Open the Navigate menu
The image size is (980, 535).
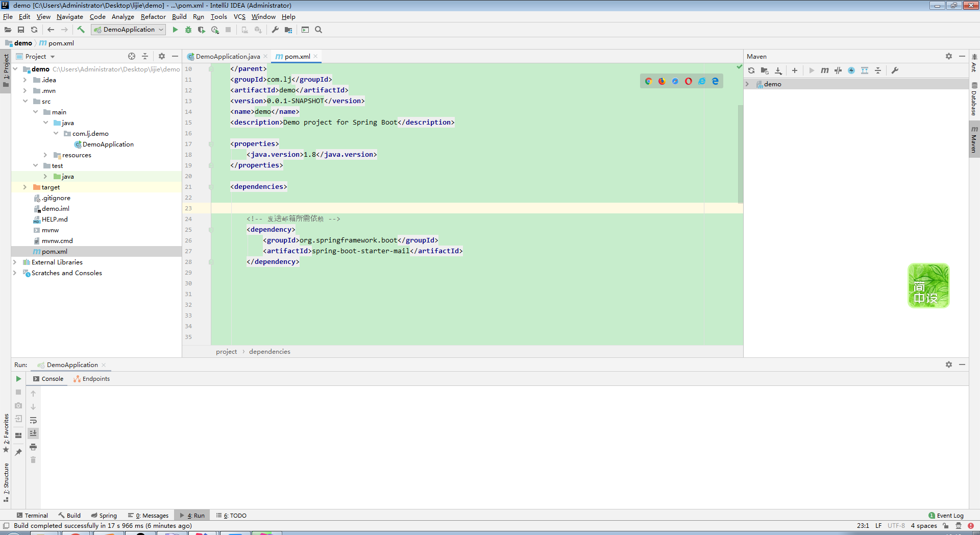(x=69, y=16)
